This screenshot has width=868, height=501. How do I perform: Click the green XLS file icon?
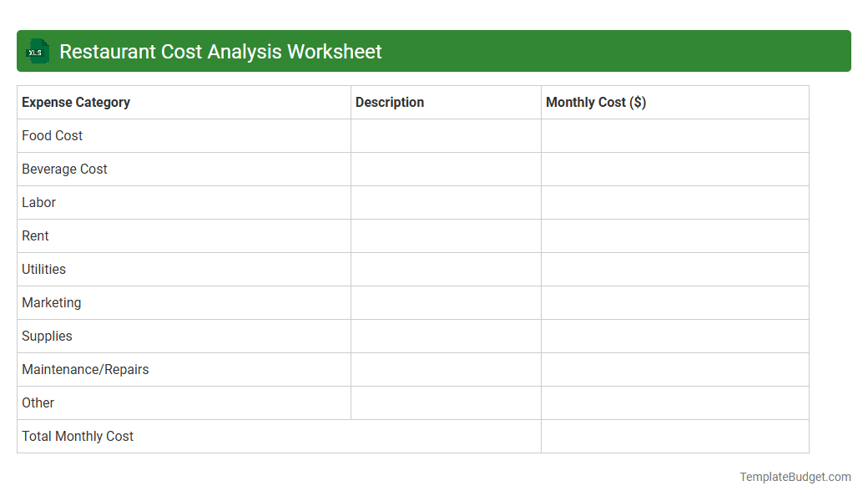tap(37, 51)
